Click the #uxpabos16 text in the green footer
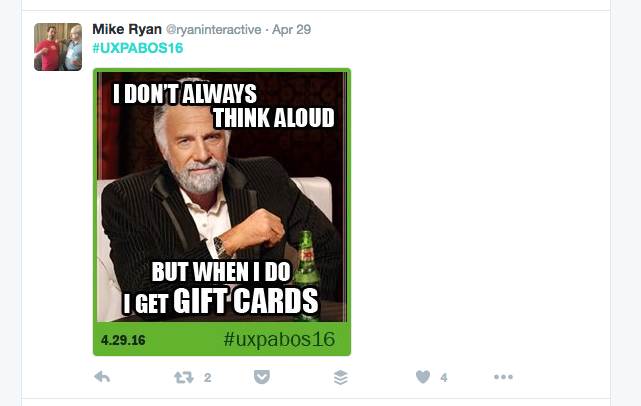641x406 pixels. click(x=279, y=339)
